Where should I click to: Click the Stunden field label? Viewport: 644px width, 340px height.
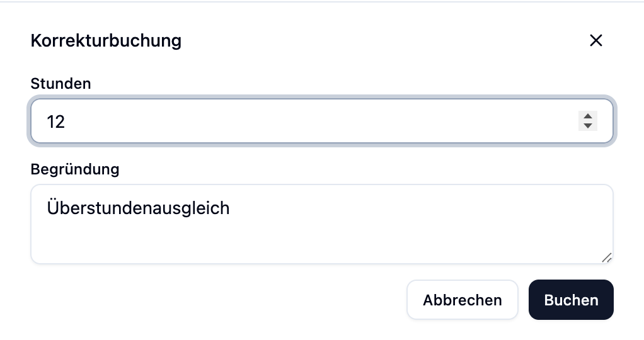point(60,84)
